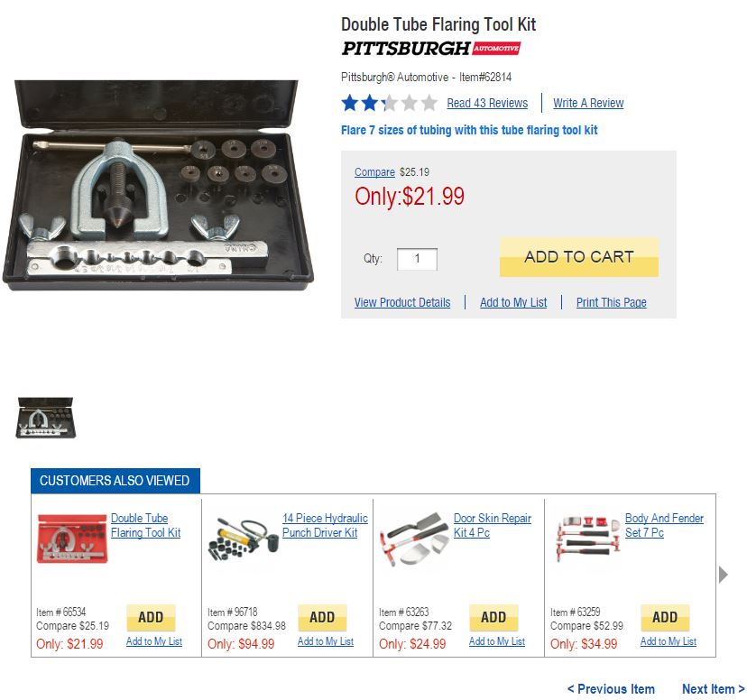Click Print This Page link

(x=611, y=303)
